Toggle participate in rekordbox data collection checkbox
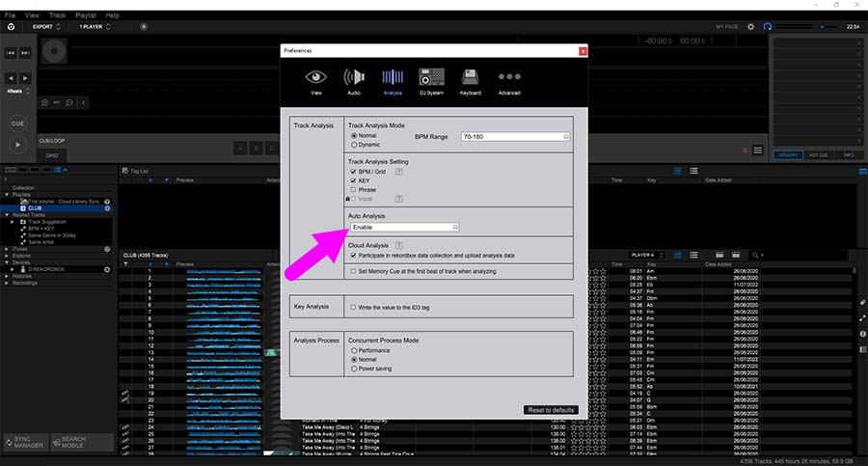 353,256
